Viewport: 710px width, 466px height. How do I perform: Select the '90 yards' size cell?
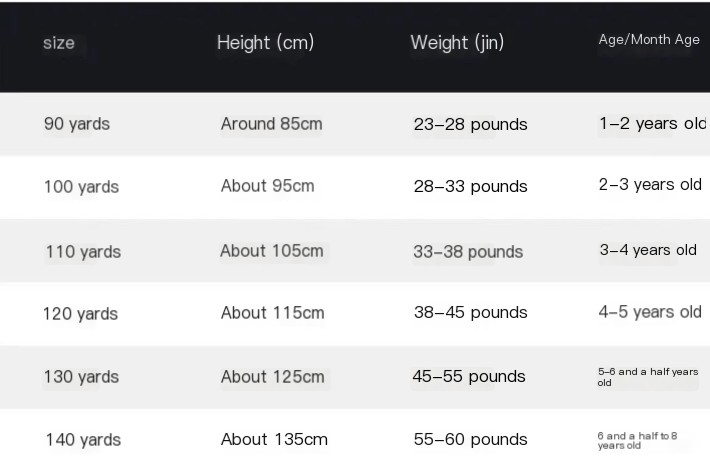(x=77, y=124)
